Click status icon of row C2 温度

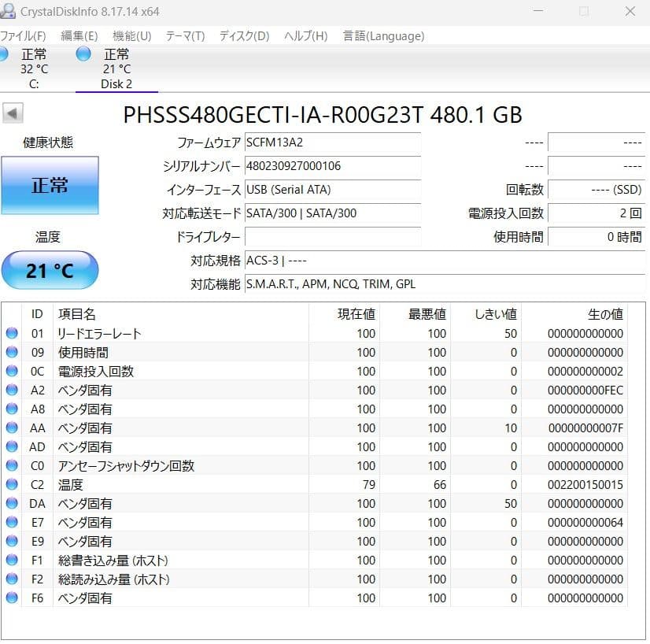[x=12, y=484]
